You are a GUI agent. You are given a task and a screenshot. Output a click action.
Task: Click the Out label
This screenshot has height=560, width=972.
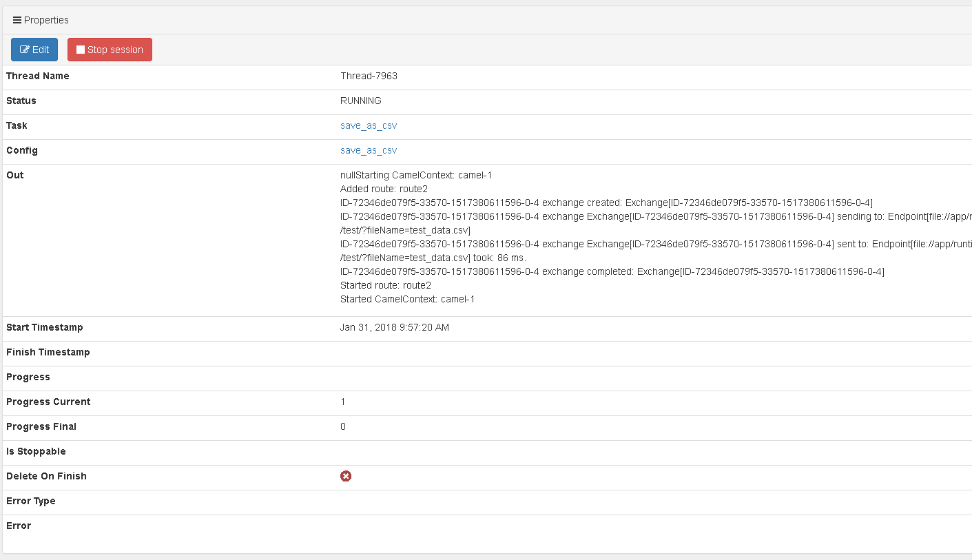15,175
